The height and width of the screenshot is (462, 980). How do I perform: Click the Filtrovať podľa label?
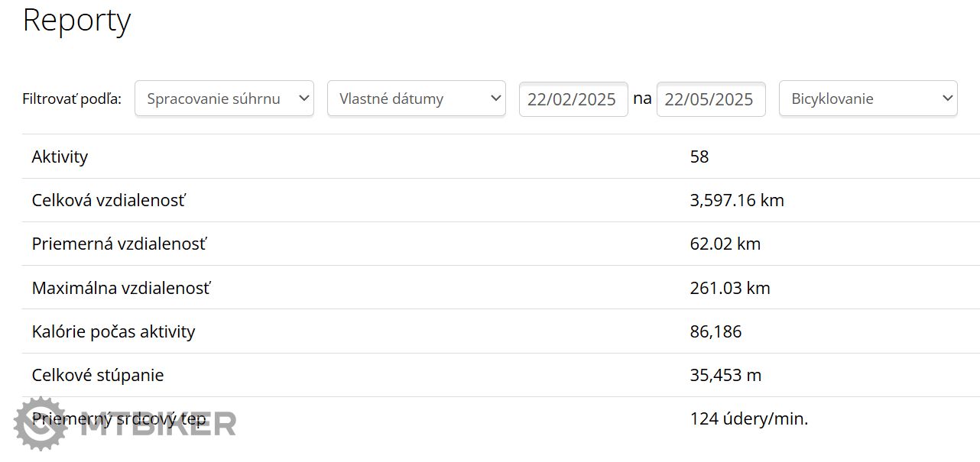72,99
